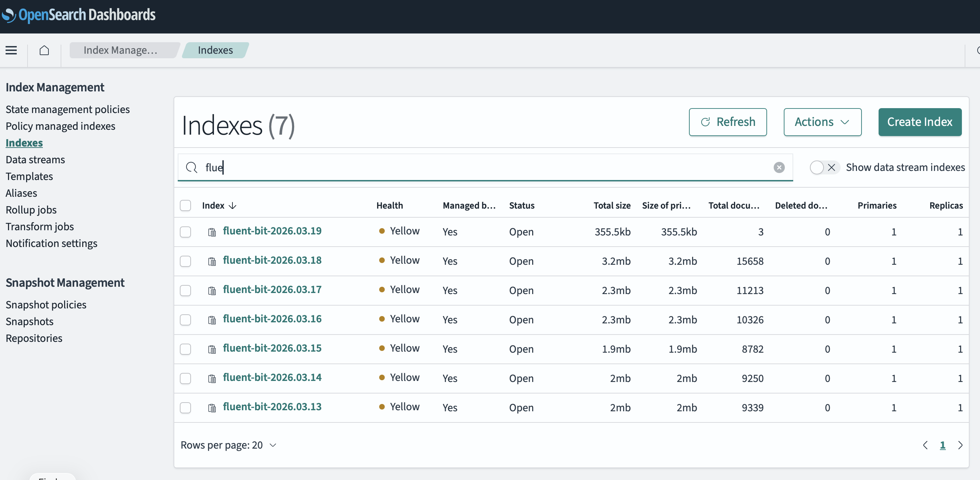Click the Status column header
Screen dimensions: 980x480
[522, 205]
